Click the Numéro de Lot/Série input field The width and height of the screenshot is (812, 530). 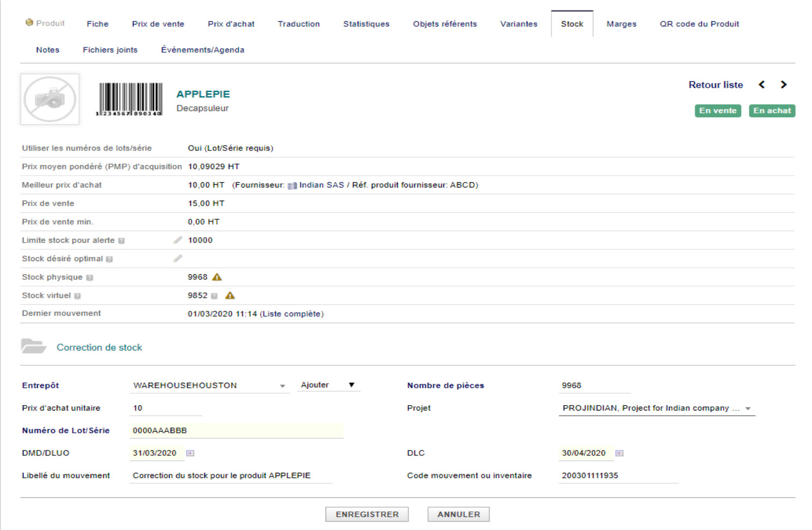[237, 431]
